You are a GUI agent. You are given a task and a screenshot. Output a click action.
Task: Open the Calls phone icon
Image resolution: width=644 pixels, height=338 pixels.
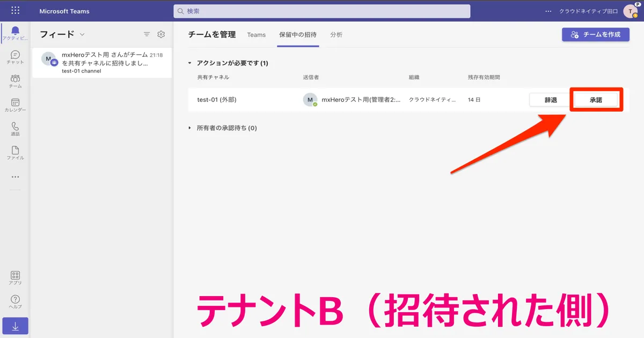pos(15,127)
